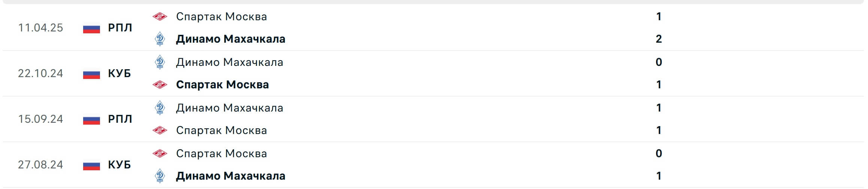Open РПЛ league label for 11.04.25 match
The height and width of the screenshot is (189, 868).
coord(120,28)
